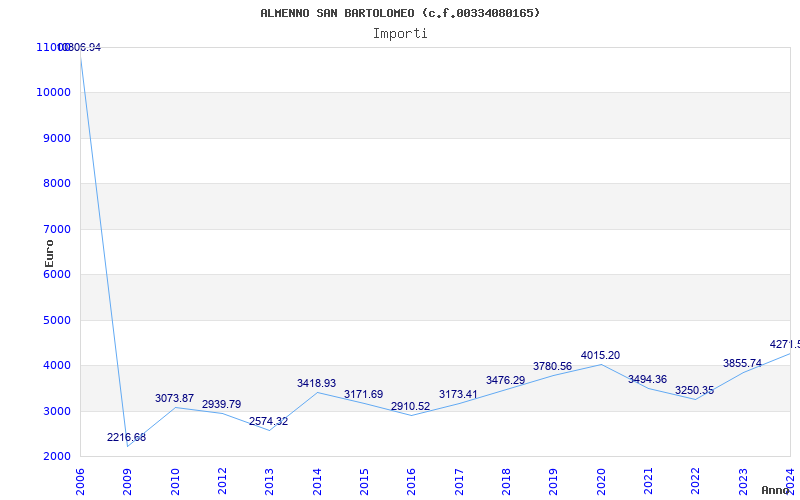Click the 2019 year tick label
The height and width of the screenshot is (500, 800).
coord(554,482)
